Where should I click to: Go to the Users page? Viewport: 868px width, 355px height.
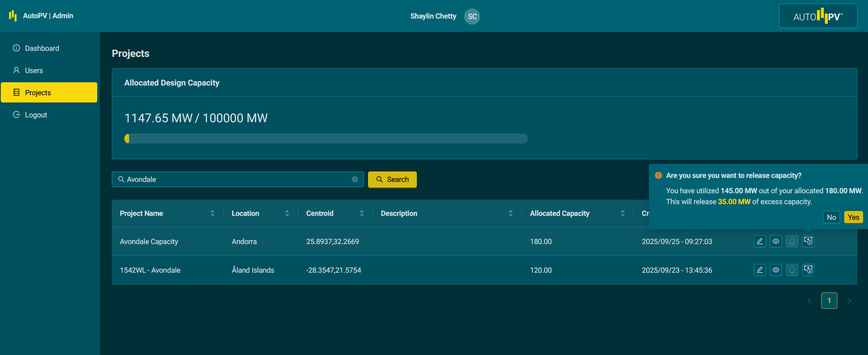point(34,71)
